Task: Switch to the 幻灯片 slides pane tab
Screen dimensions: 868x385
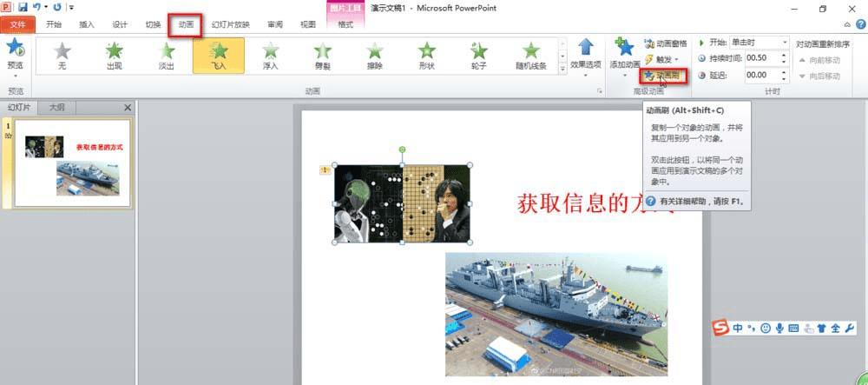Action: 19,108
